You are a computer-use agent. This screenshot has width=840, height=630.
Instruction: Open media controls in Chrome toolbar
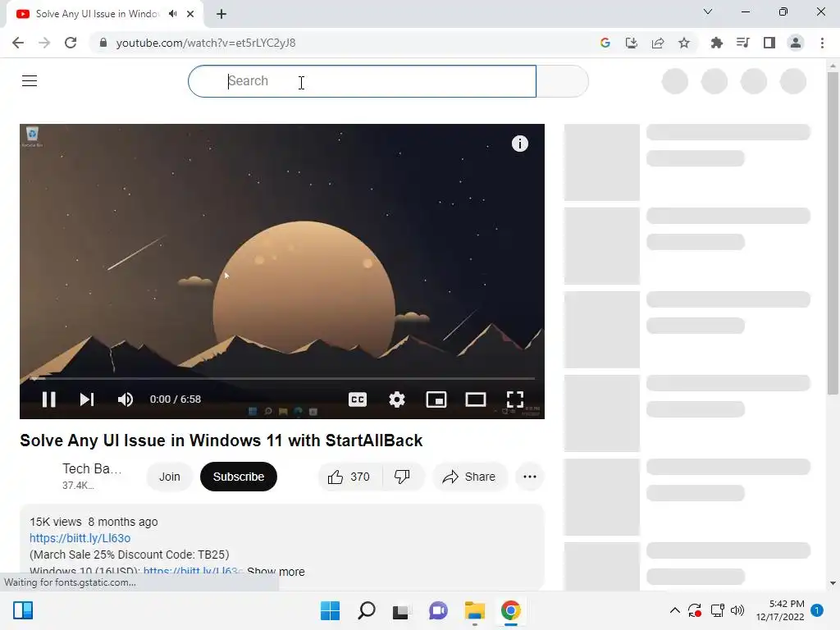(x=742, y=43)
